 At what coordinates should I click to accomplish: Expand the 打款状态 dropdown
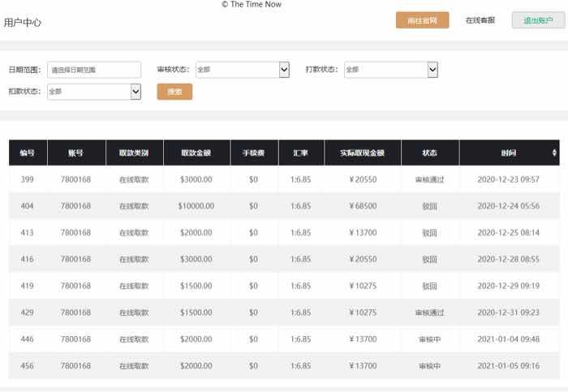coord(391,70)
